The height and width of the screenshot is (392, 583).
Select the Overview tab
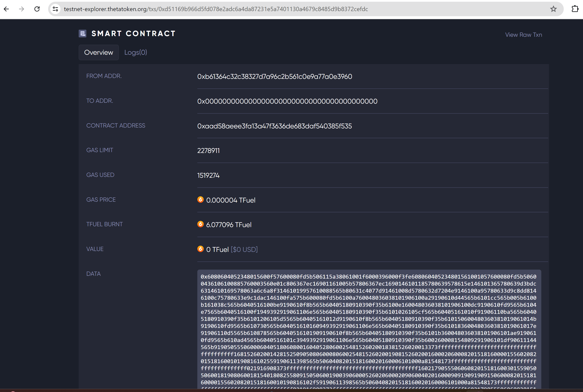(99, 53)
